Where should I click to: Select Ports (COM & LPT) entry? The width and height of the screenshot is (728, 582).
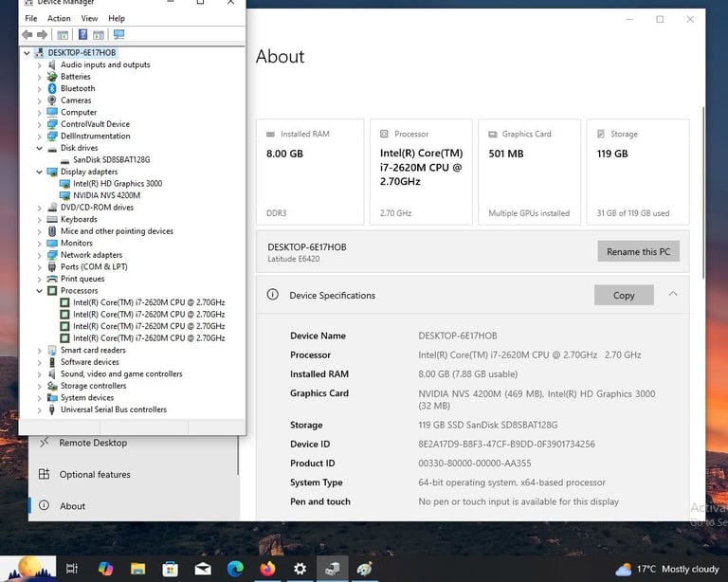(x=94, y=267)
